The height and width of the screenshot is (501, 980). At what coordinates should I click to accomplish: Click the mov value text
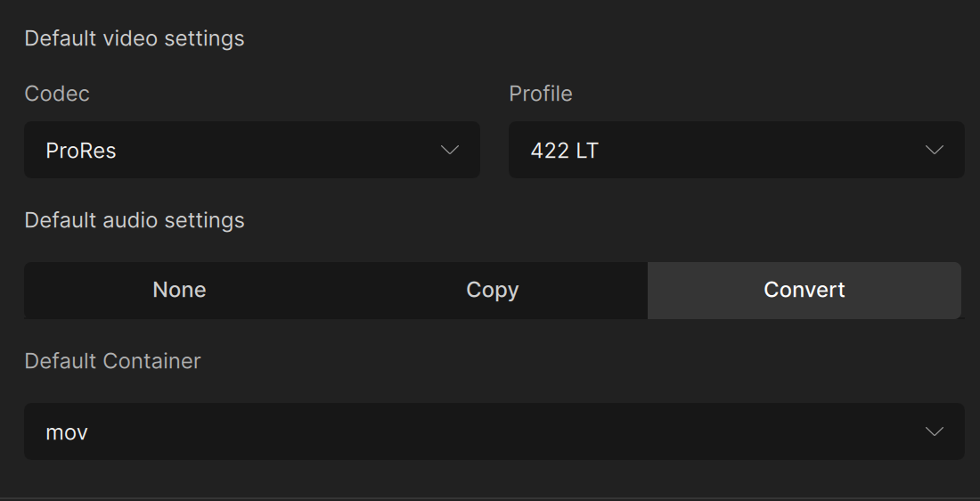[x=67, y=432]
